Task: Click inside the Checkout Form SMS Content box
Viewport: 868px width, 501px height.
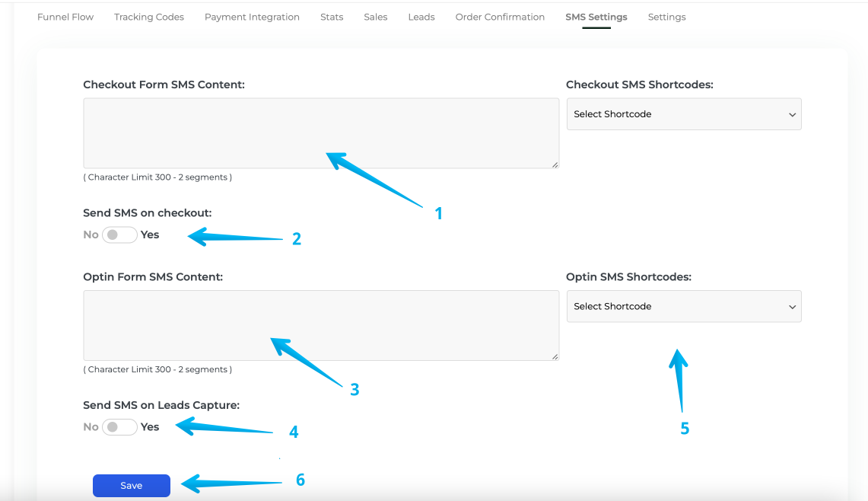Action: (320, 132)
